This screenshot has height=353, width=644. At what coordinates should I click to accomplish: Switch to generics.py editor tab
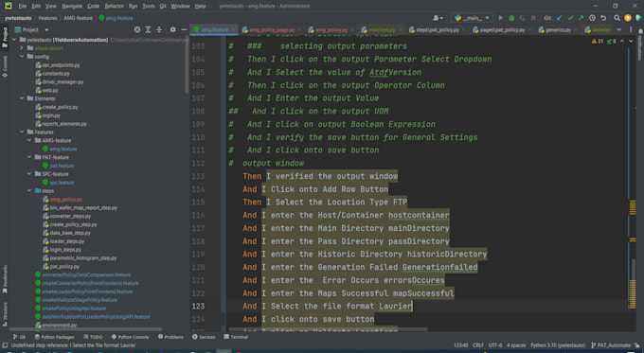pos(557,30)
